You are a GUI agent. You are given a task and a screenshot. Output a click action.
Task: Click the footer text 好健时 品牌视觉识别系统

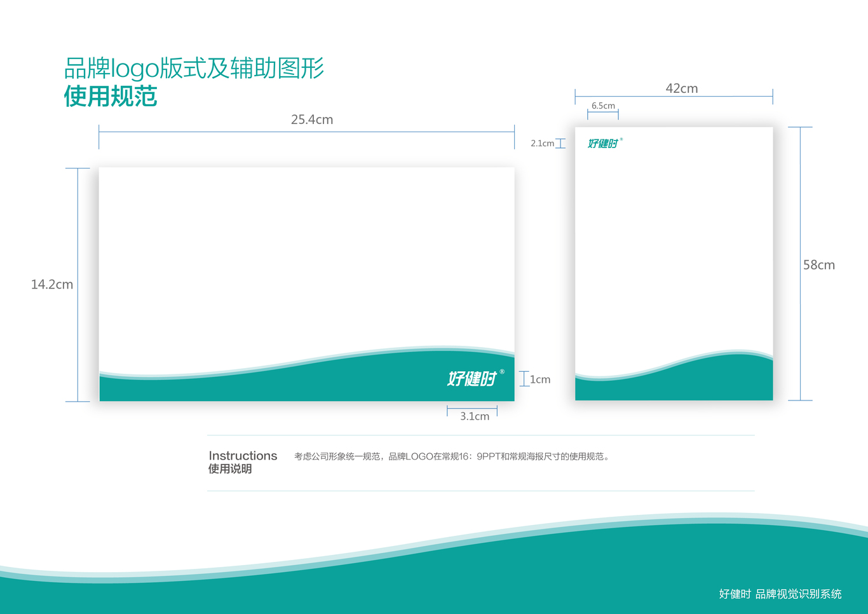(x=780, y=594)
